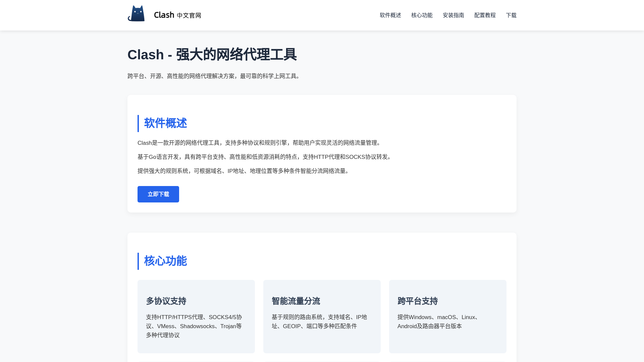Select the 智能流量分流 card title
The height and width of the screenshot is (362, 644).
tap(296, 301)
